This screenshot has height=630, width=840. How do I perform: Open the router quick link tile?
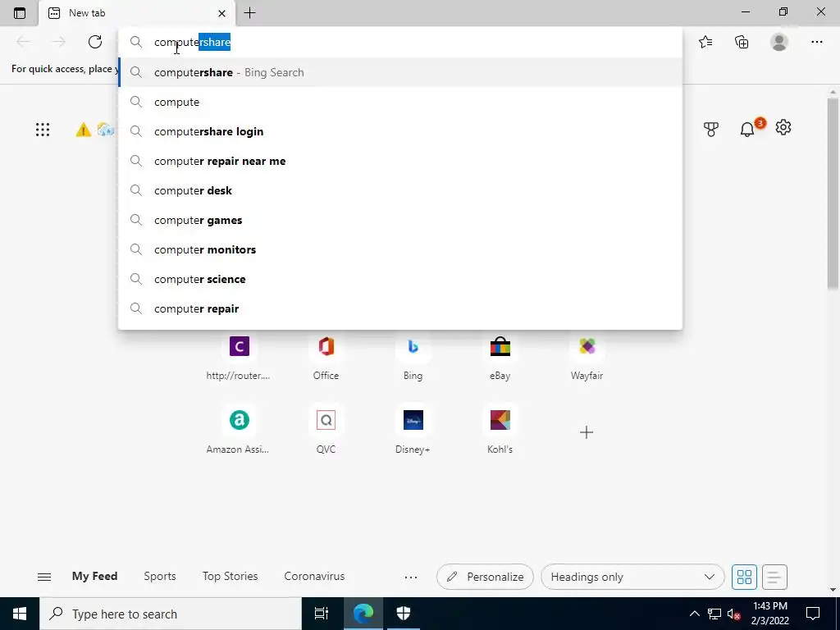pos(239,358)
